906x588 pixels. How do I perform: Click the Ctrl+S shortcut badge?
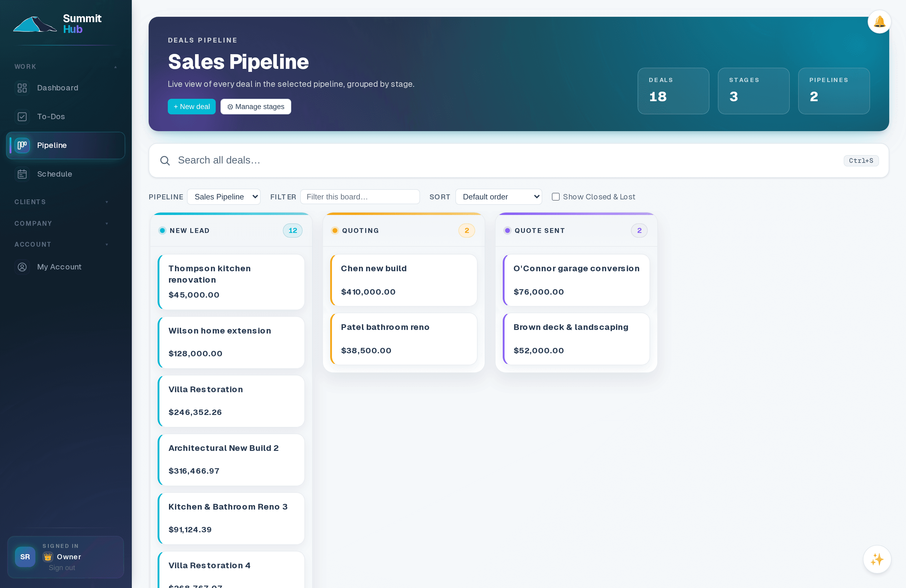861,160
